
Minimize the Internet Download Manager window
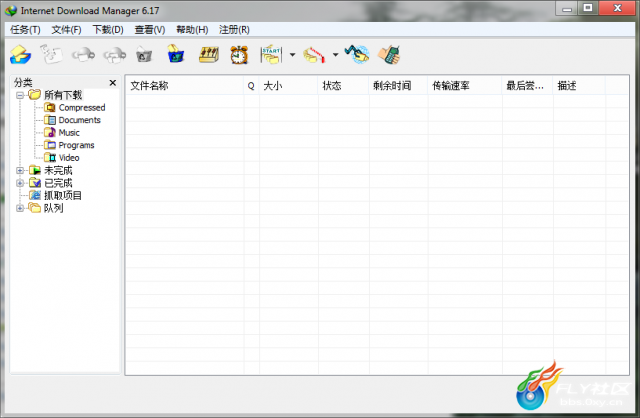[567, 8]
